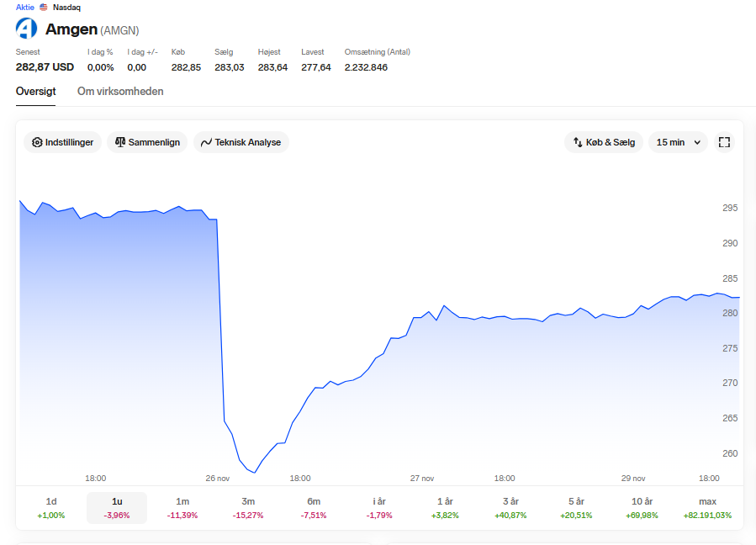Click the 280 price axis label
The image size is (756, 545).
pos(730,313)
